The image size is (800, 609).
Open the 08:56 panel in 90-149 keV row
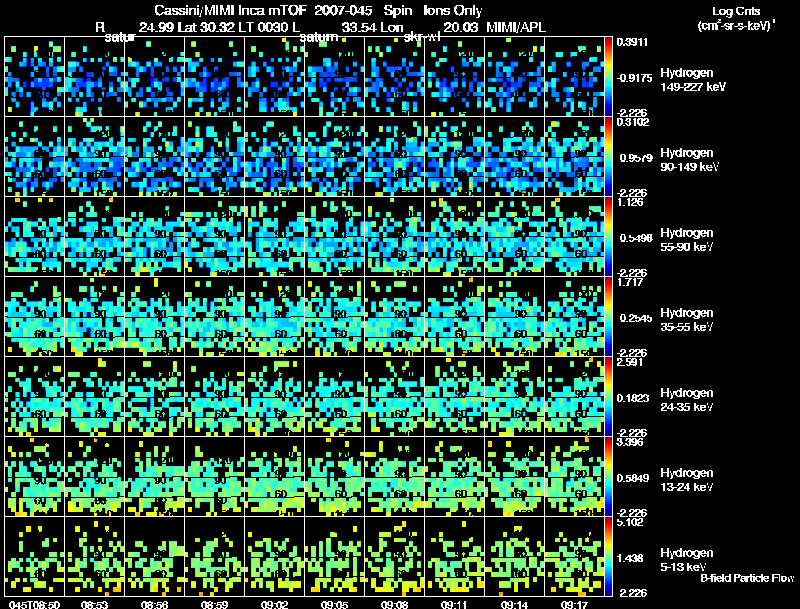click(154, 157)
